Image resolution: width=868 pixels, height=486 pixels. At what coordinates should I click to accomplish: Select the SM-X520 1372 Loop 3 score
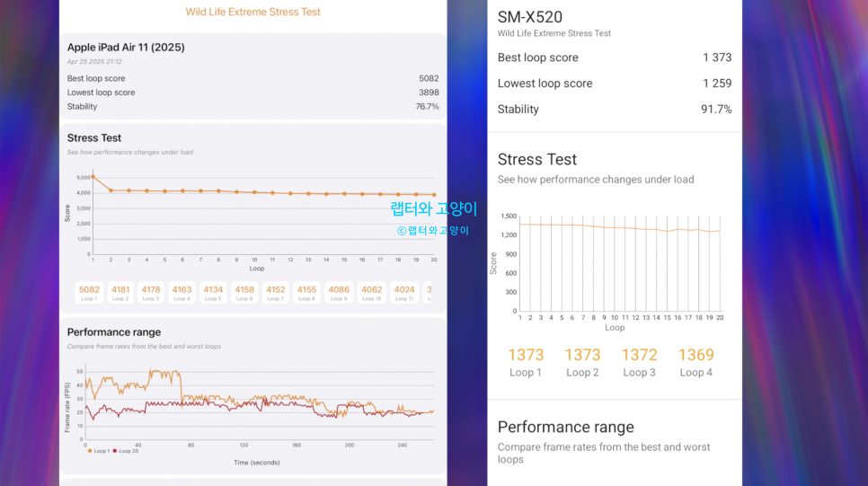point(640,363)
